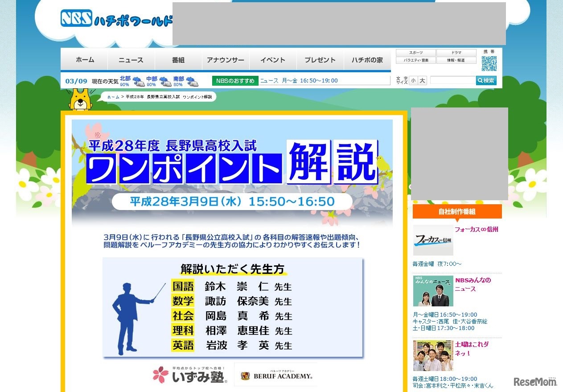Select the アナウンサー tab
563x392 pixels.
point(225,60)
